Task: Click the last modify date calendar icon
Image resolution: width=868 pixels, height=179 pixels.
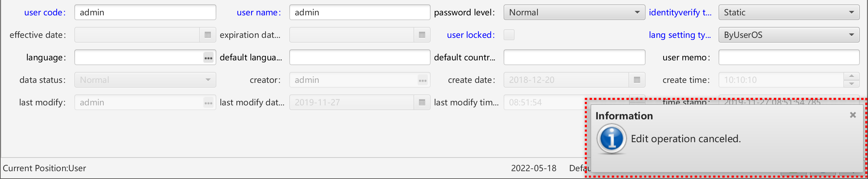Action: (x=422, y=102)
